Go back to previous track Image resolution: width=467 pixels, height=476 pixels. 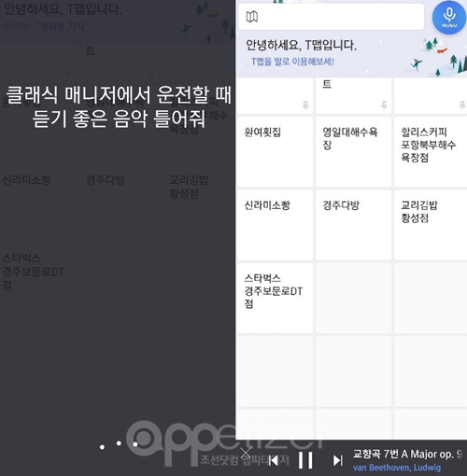pos(274,460)
